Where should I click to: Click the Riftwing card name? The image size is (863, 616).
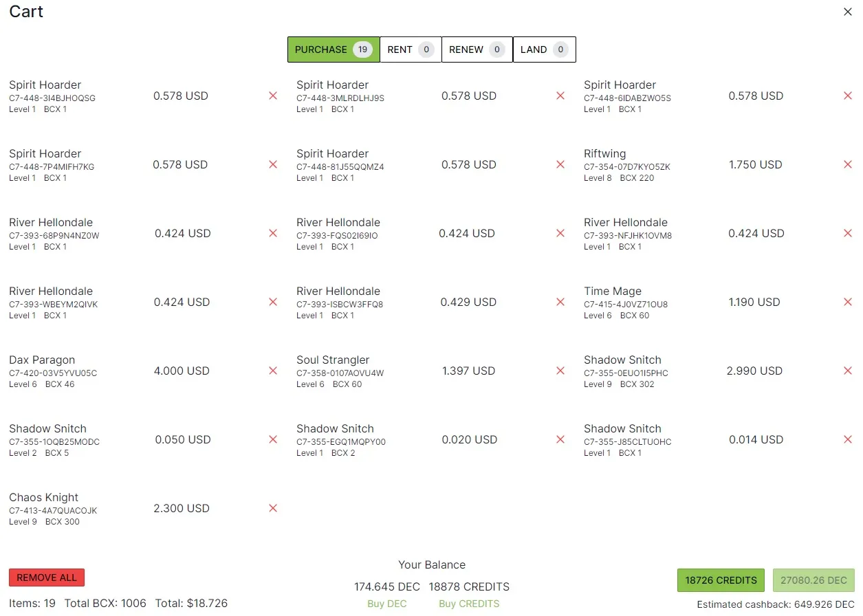pyautogui.click(x=605, y=153)
